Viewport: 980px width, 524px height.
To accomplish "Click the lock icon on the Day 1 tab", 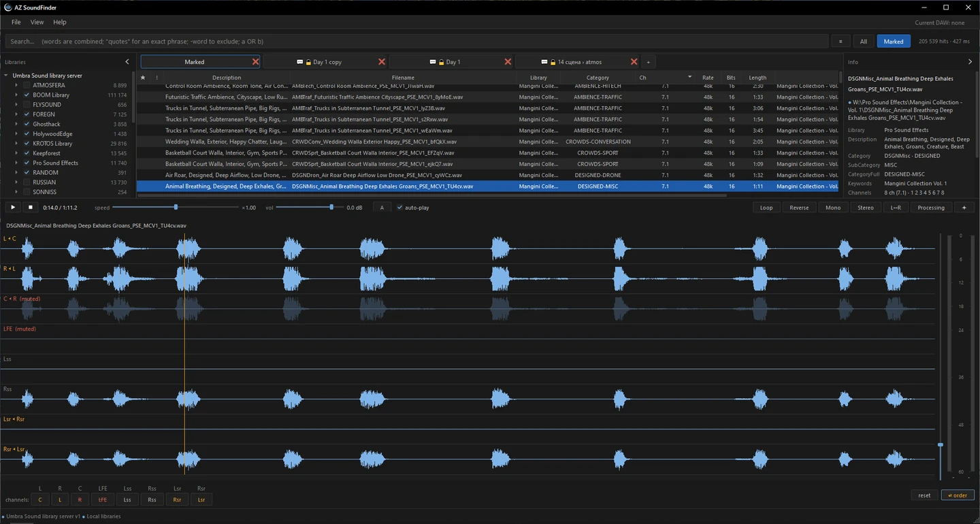I will pos(441,62).
